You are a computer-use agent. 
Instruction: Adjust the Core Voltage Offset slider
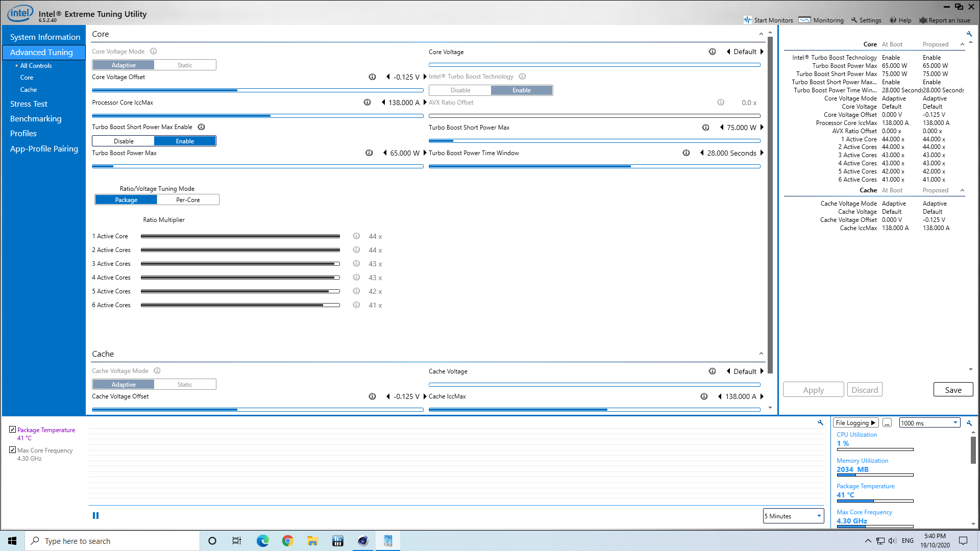(x=257, y=90)
